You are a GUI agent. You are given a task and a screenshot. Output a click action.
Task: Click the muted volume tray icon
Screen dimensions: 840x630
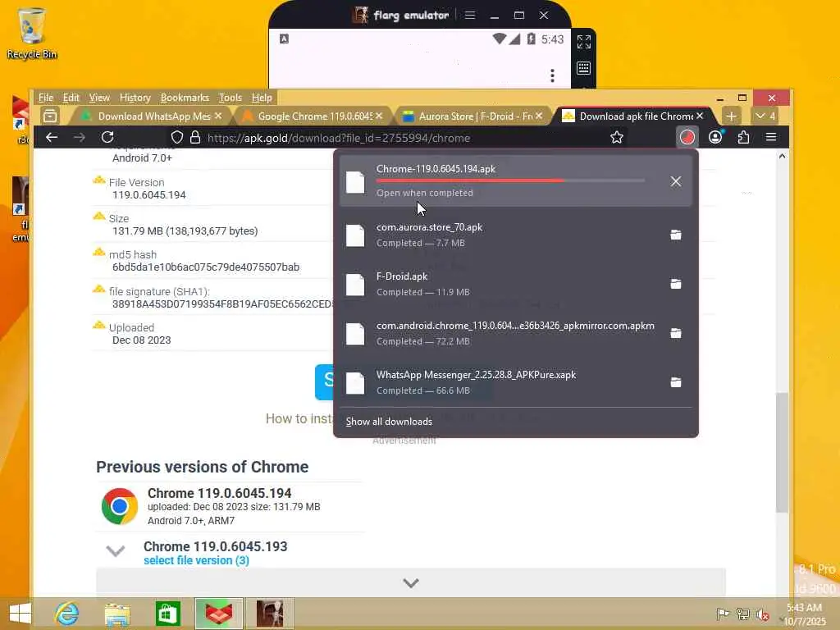pyautogui.click(x=762, y=614)
